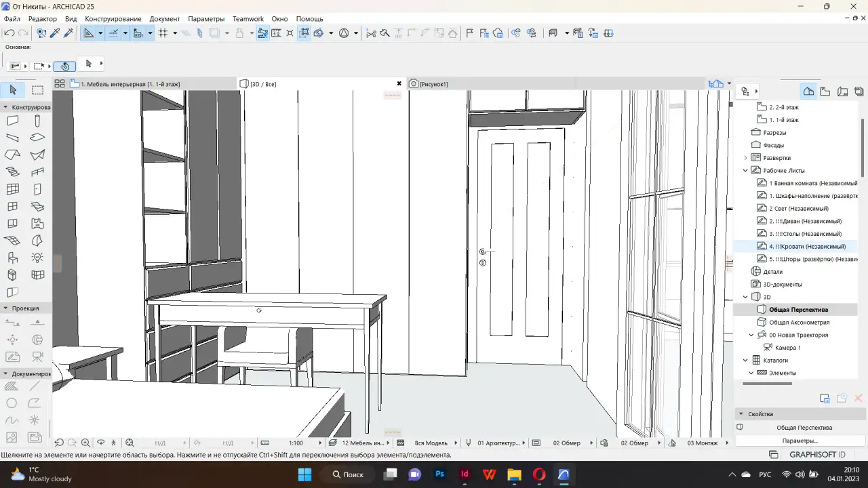Image resolution: width=868 pixels, height=488 pixels.
Task: Choose the Marquee tool in toolbox
Action: (38, 90)
